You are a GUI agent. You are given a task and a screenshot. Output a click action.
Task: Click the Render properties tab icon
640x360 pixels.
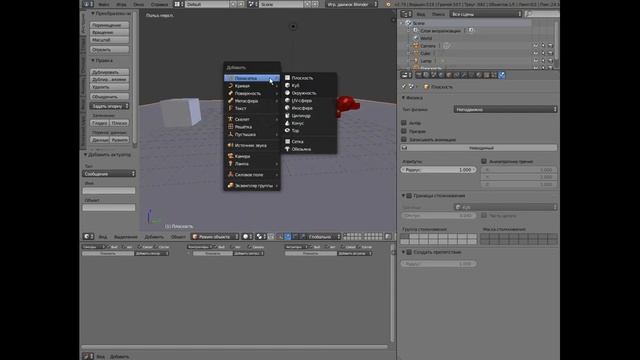[x=419, y=75]
